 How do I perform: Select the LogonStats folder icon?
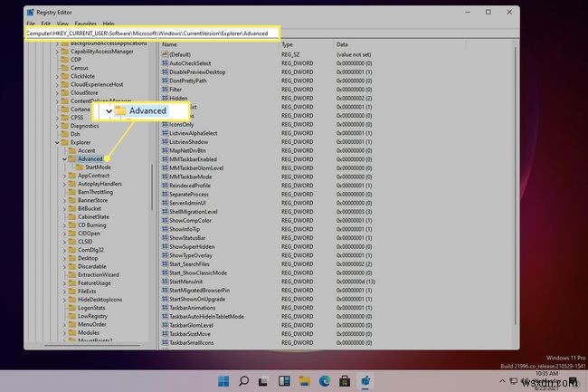[x=72, y=307]
